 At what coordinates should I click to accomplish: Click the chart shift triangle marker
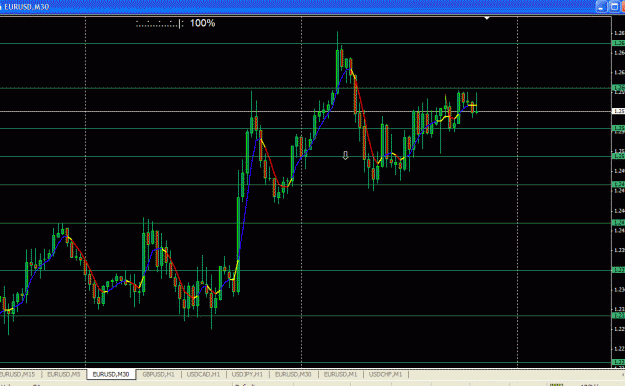pyautogui.click(x=487, y=18)
